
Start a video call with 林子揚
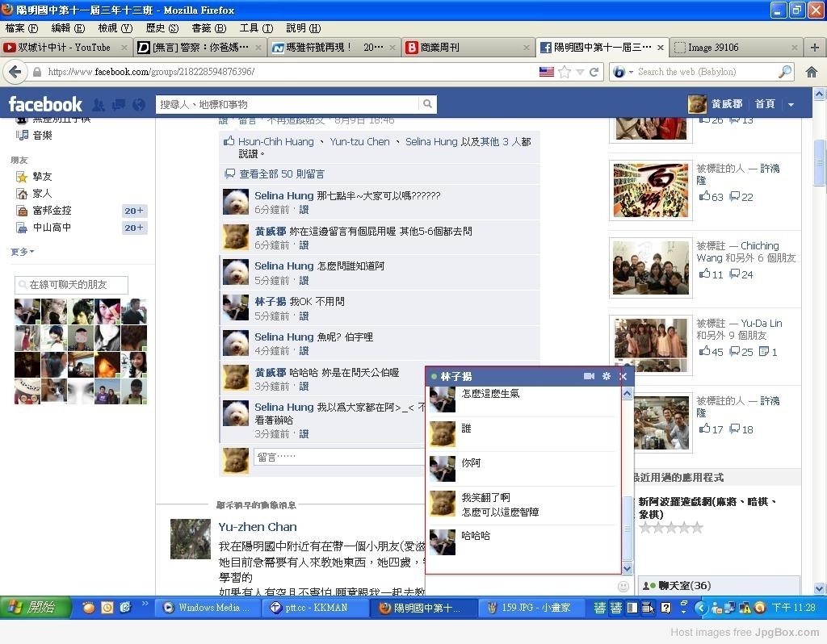click(589, 376)
